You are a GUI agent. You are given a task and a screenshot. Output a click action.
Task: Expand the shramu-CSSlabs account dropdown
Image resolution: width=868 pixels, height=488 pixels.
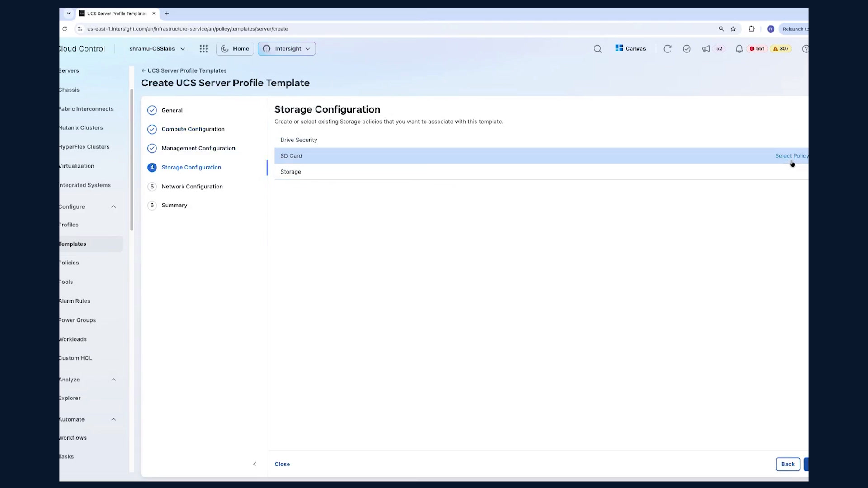[x=157, y=49]
